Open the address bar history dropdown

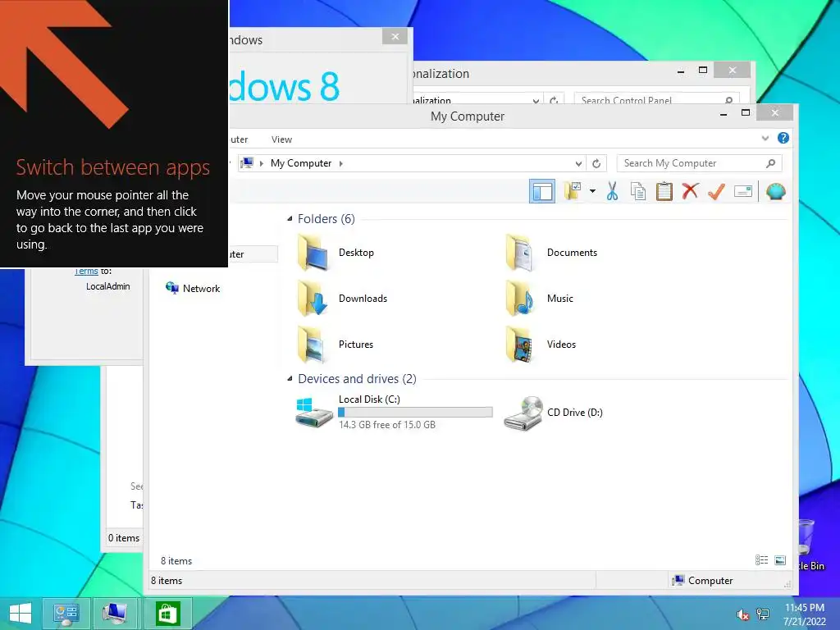(x=578, y=163)
